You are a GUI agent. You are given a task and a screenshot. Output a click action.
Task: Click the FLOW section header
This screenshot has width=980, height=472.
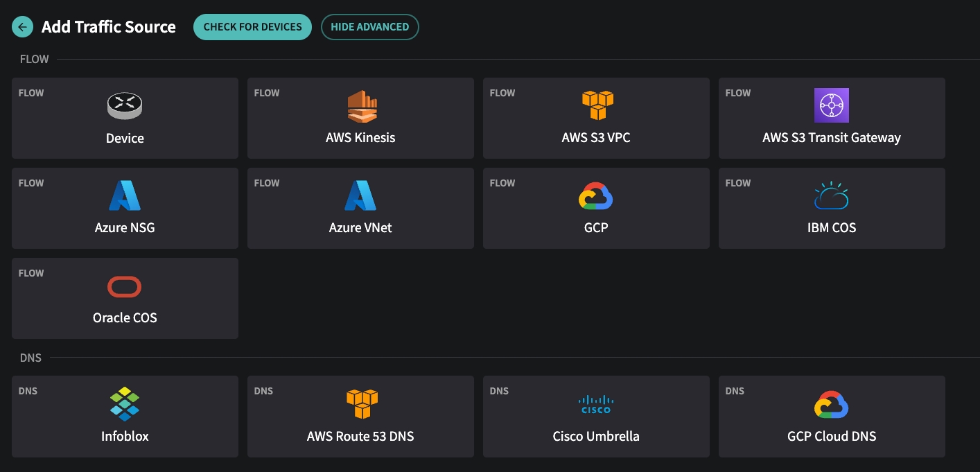point(33,60)
